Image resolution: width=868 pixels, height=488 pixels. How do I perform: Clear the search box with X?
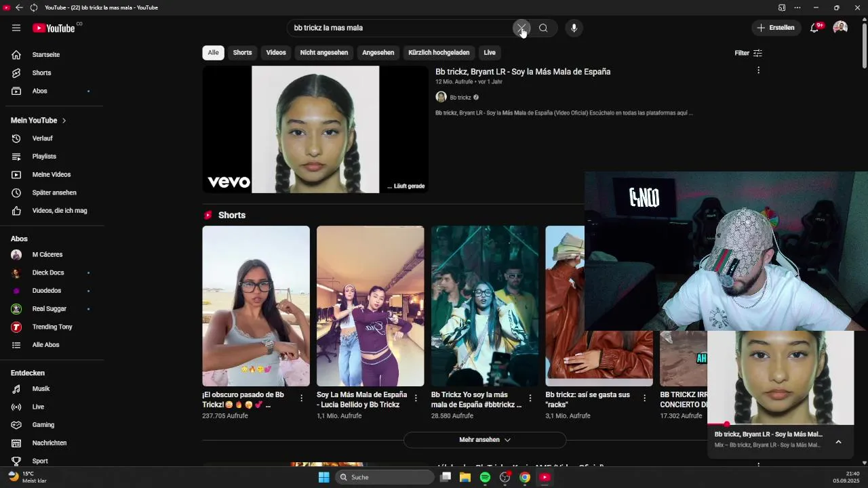coord(521,28)
